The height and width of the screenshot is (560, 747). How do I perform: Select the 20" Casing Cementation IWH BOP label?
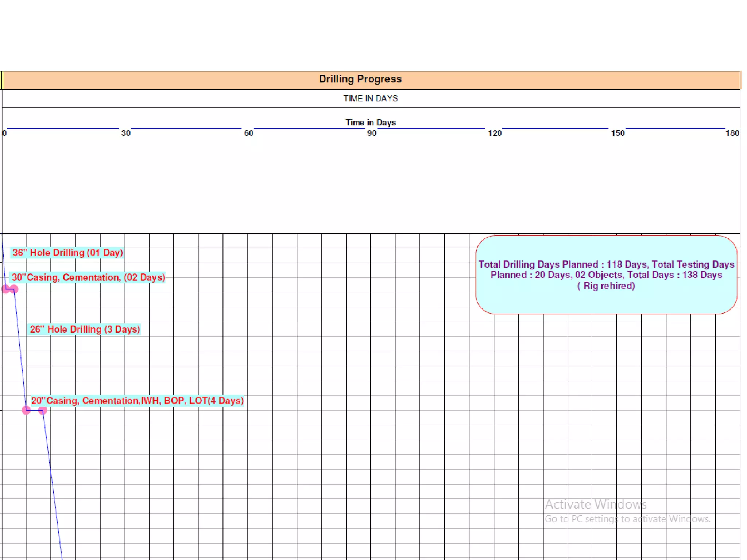pyautogui.click(x=137, y=401)
